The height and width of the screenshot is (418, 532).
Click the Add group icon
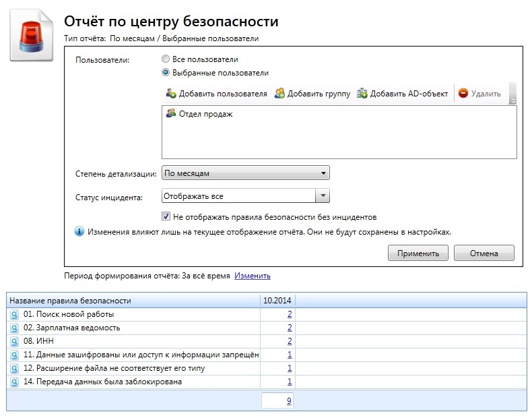click(x=279, y=94)
